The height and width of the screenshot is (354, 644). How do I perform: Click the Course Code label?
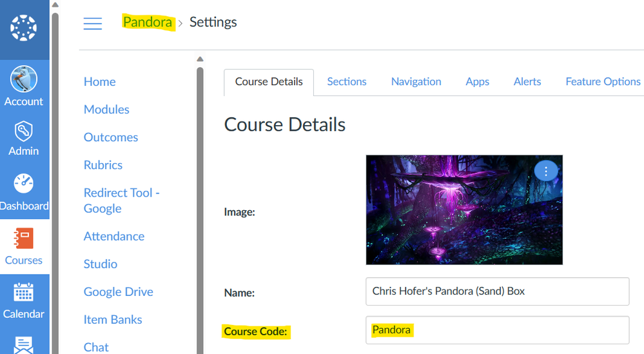(255, 331)
